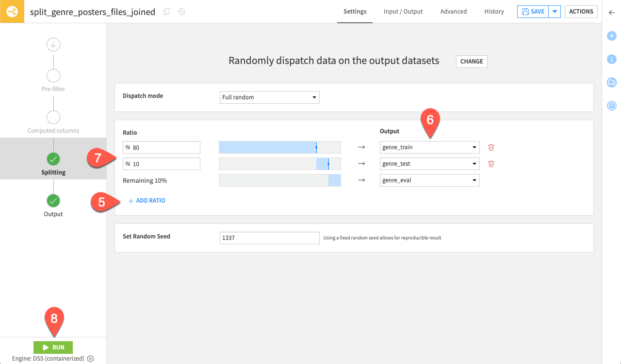The height and width of the screenshot is (364, 621).
Task: Delete the genre_train ratio row via trash icon
Action: [490, 147]
